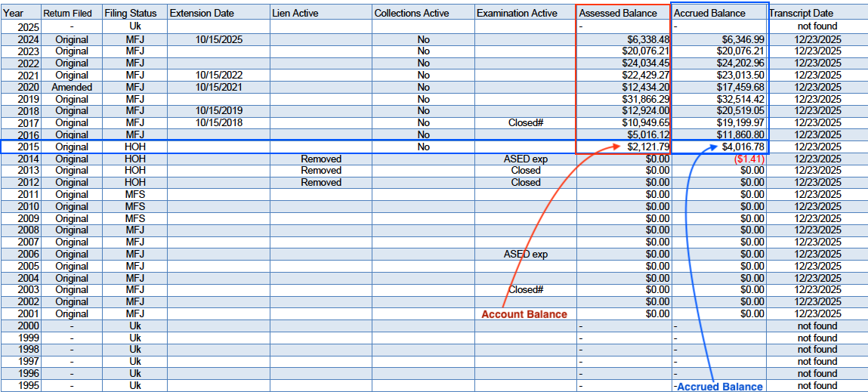Select the ASED exp cell for 2014

click(525, 159)
